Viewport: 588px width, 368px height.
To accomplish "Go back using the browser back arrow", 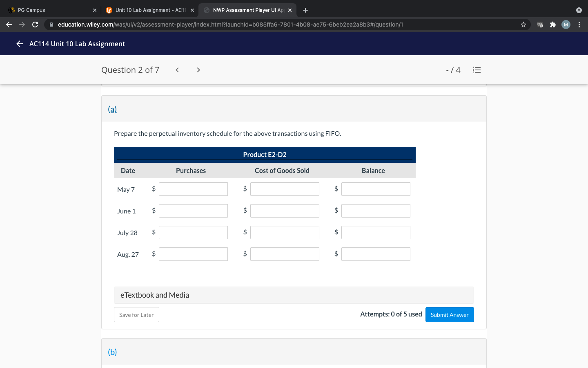I will pyautogui.click(x=9, y=25).
